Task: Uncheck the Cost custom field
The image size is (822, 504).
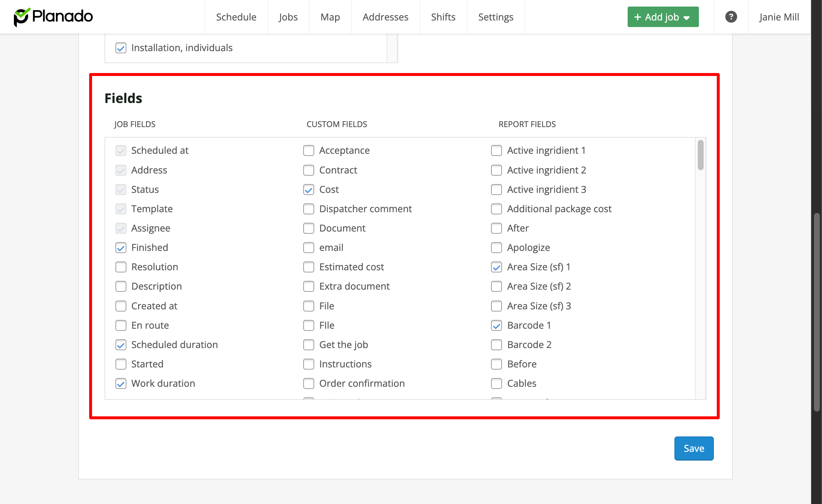Action: (309, 190)
